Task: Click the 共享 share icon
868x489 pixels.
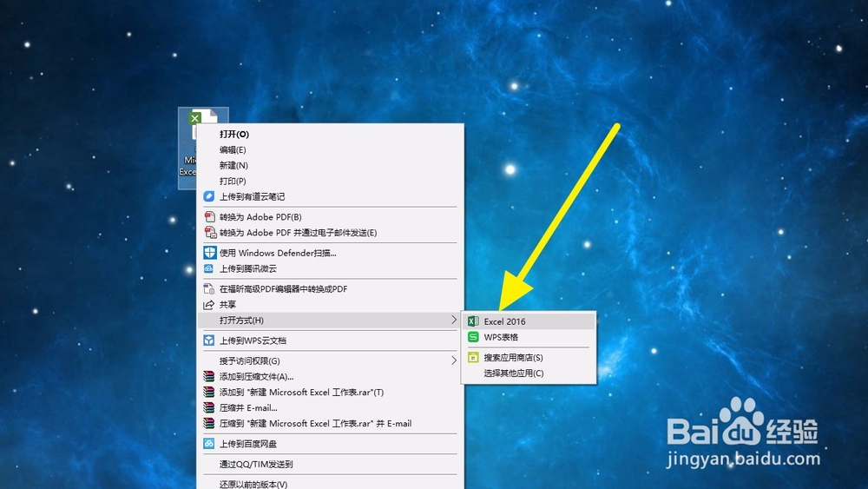Action: click(x=208, y=305)
